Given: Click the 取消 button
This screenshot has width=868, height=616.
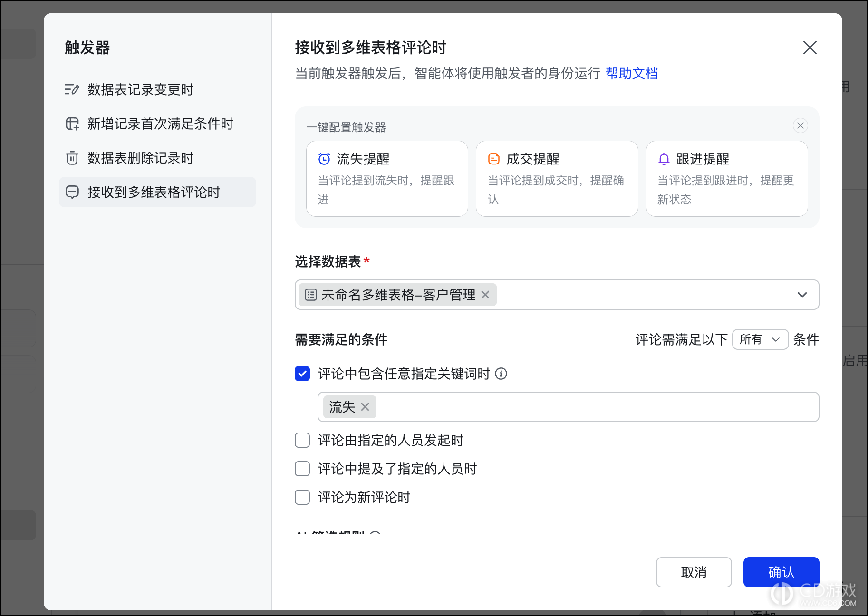Looking at the screenshot, I should click(694, 572).
